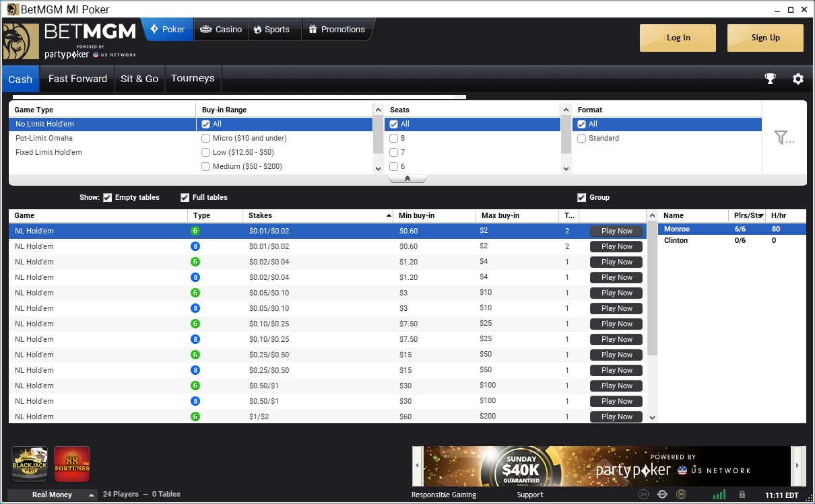Sort by Plrs/Sts column header
Image resolution: width=815 pixels, height=504 pixels.
point(748,215)
